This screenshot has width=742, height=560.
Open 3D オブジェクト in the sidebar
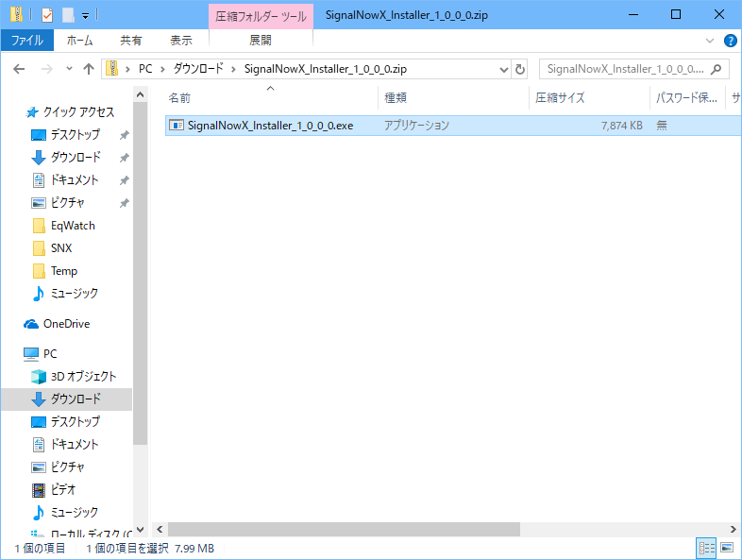point(83,377)
